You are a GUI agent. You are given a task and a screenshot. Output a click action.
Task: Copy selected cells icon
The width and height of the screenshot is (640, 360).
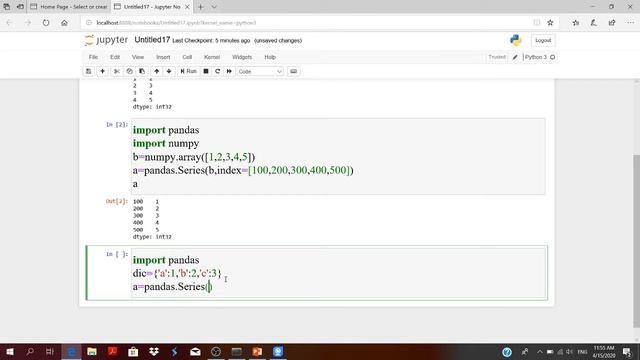129,71
